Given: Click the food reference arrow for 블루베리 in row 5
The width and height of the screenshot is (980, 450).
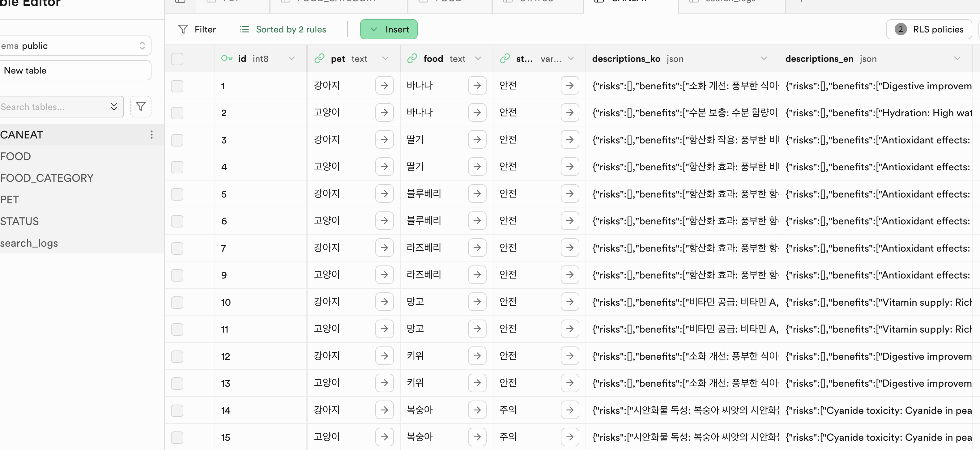Looking at the screenshot, I should point(477,193).
